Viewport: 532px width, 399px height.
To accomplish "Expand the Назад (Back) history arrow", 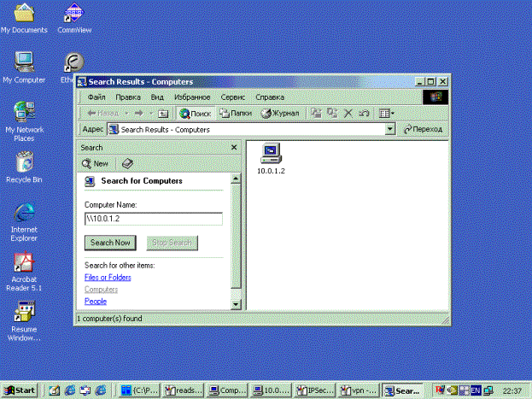I will click(126, 113).
